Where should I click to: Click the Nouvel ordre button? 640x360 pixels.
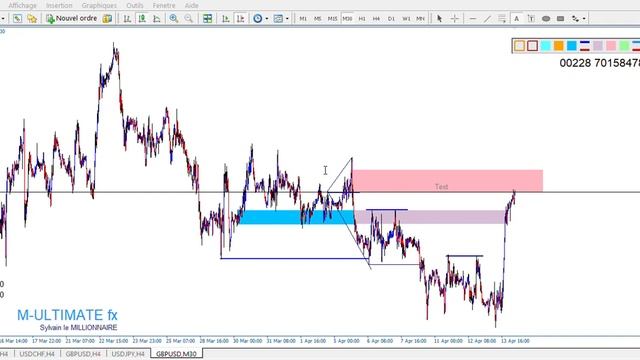pos(72,18)
